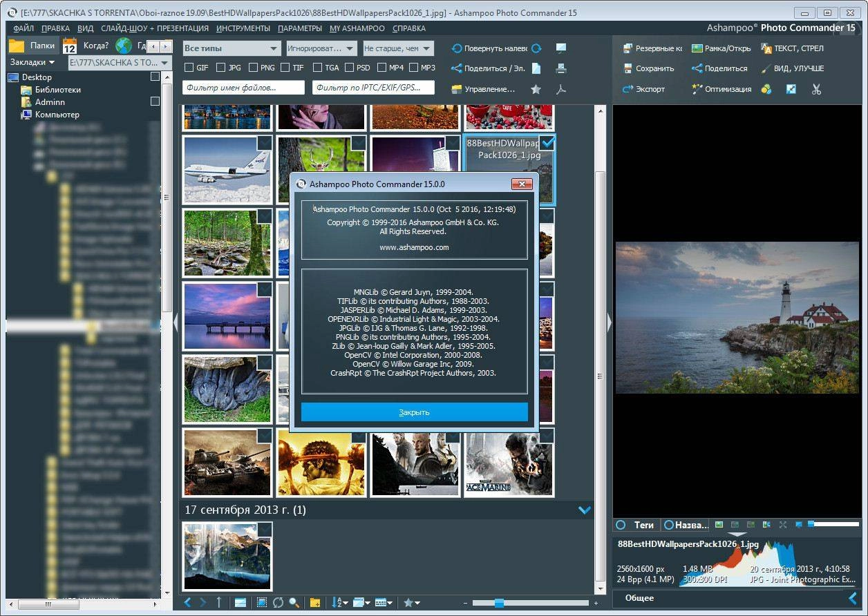
Task: Click the Сохранить button
Action: click(x=648, y=68)
